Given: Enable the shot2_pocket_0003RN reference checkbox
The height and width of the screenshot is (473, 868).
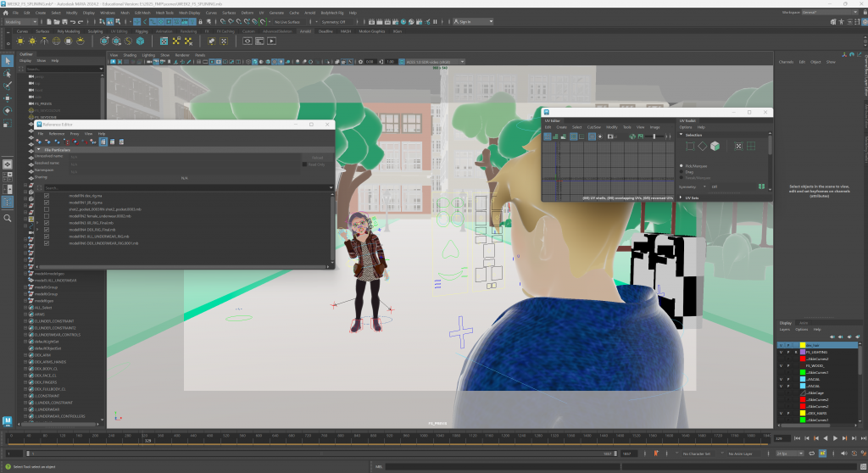Looking at the screenshot, I should (x=47, y=209).
